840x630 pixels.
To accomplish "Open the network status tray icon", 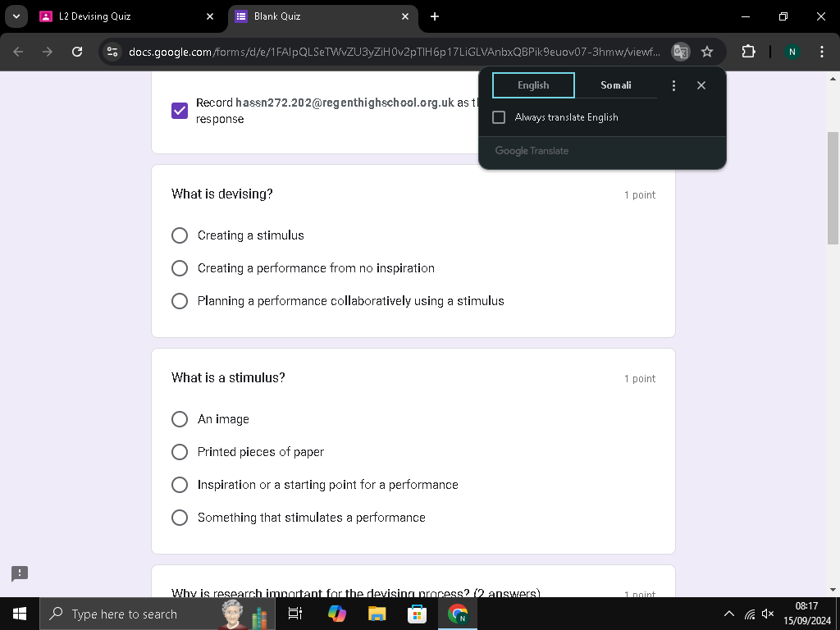I will (x=750, y=614).
